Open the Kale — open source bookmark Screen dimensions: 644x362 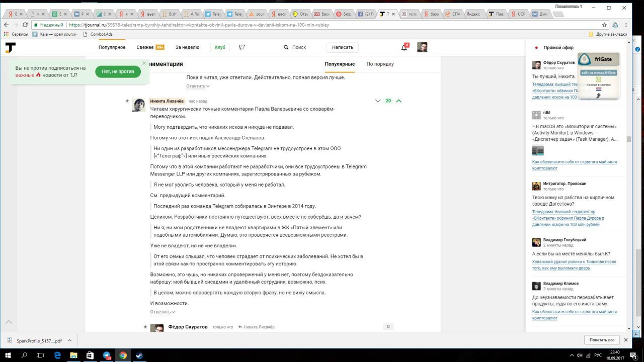tap(54, 34)
